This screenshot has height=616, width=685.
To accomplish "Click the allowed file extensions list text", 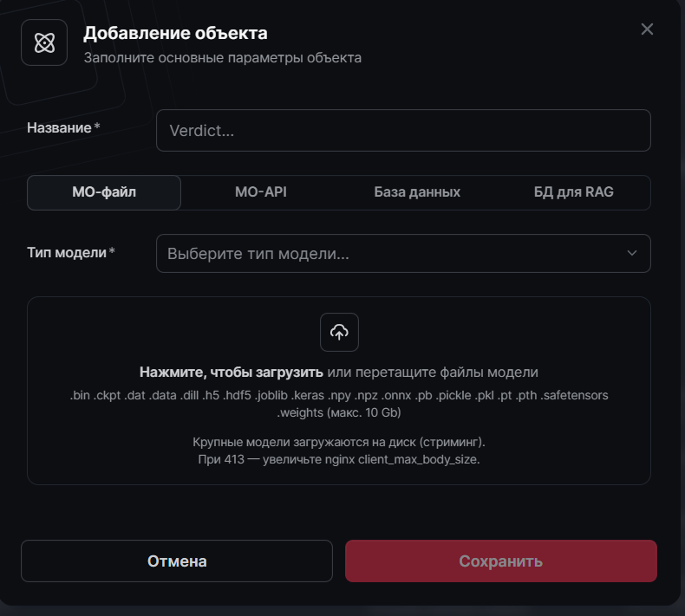I will 339,404.
